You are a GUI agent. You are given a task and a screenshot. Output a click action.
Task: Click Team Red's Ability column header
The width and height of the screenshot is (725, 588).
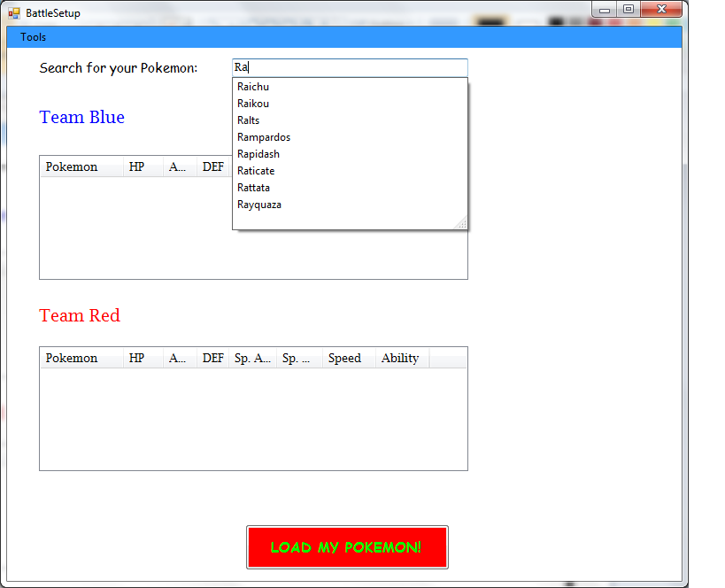[402, 358]
